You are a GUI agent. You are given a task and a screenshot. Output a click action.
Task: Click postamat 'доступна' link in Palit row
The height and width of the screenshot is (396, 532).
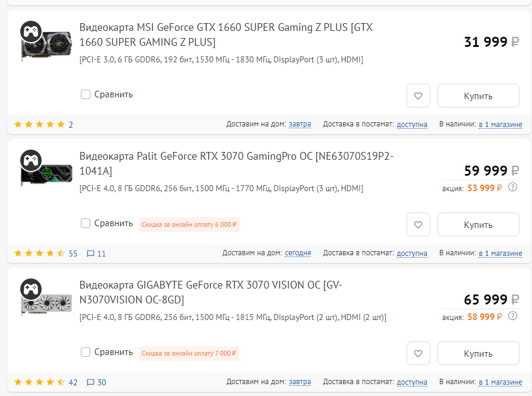(412, 253)
